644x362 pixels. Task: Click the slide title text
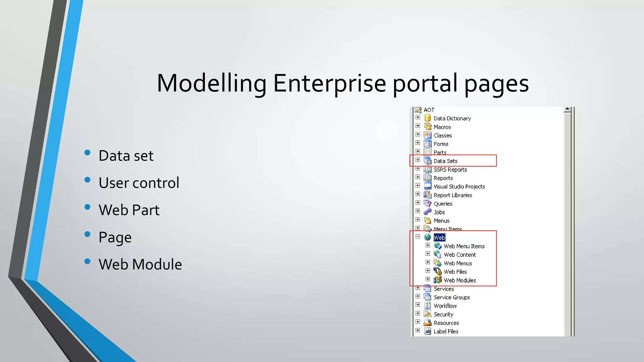click(343, 83)
